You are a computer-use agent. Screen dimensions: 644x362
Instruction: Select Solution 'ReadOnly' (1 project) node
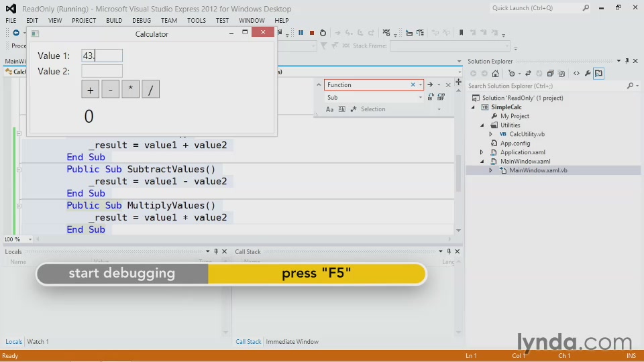(523, 98)
